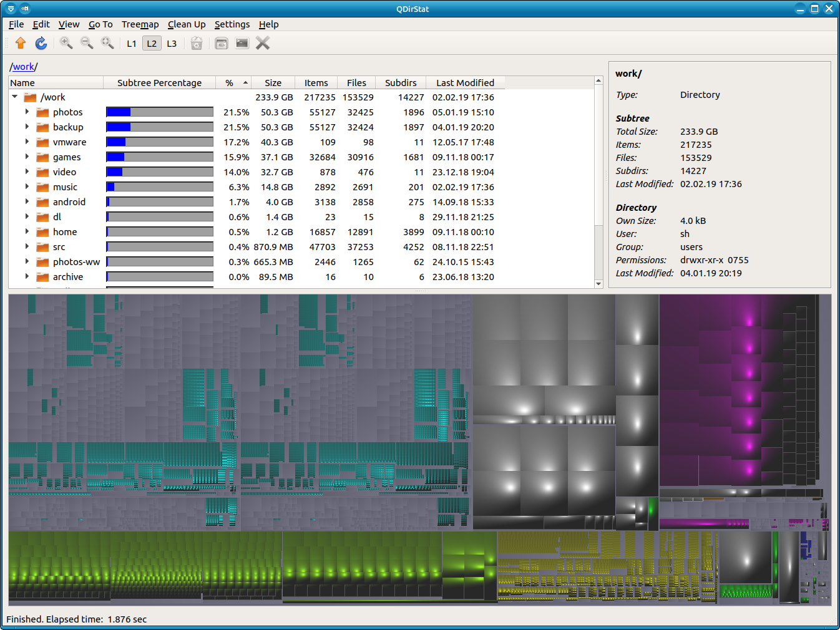Open file manager for selected directory
The image size is (840, 630).
(x=221, y=43)
